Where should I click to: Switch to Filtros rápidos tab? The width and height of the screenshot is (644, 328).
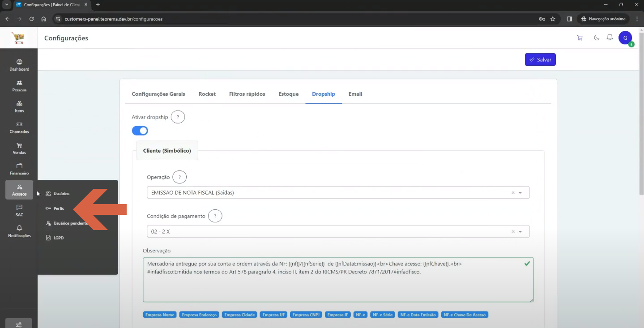247,94
